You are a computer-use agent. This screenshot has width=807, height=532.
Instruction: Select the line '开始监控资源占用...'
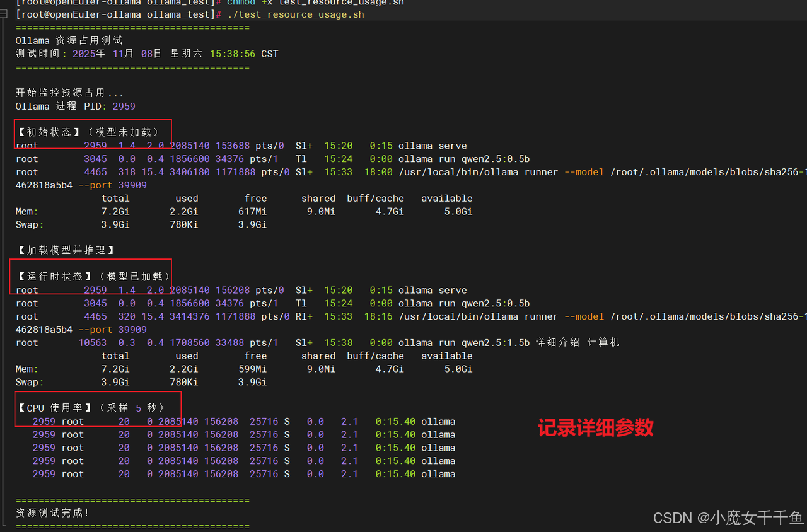70,93
